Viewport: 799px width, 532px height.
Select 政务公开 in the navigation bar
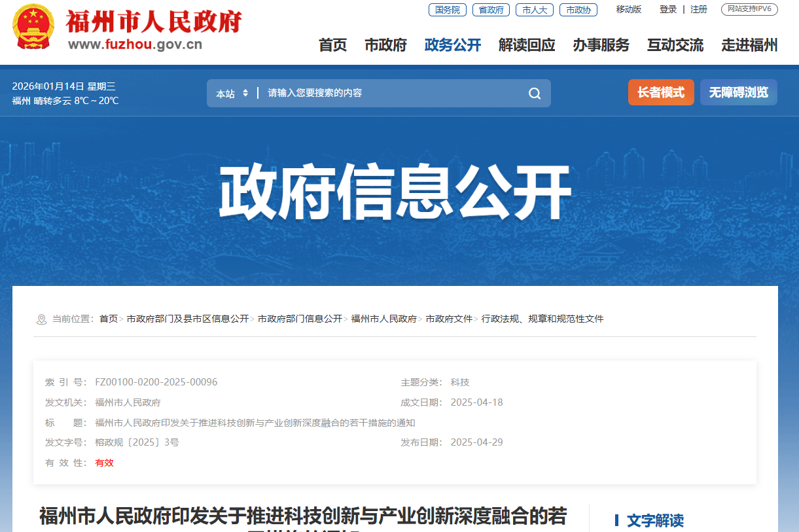(453, 45)
